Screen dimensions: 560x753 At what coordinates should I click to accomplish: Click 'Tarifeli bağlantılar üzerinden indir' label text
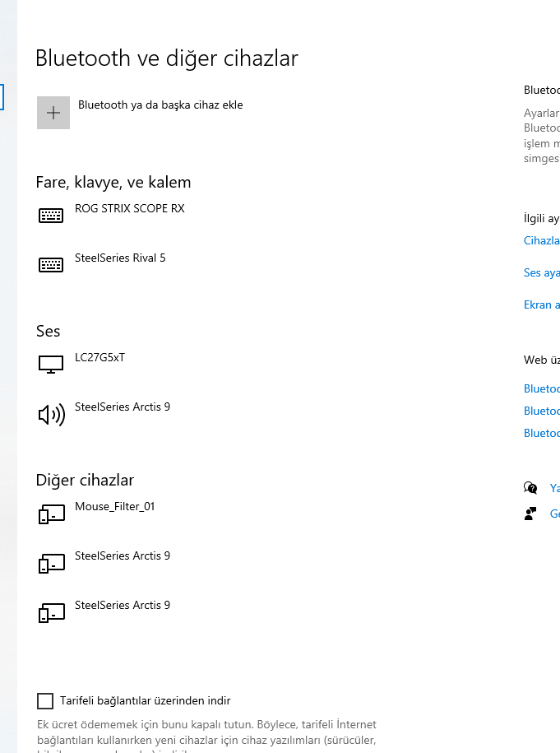tap(146, 700)
